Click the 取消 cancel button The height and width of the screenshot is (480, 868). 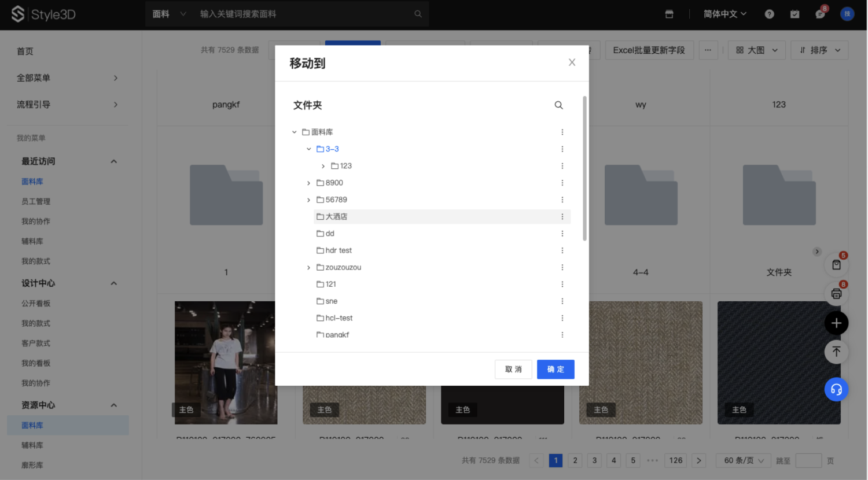(x=513, y=370)
